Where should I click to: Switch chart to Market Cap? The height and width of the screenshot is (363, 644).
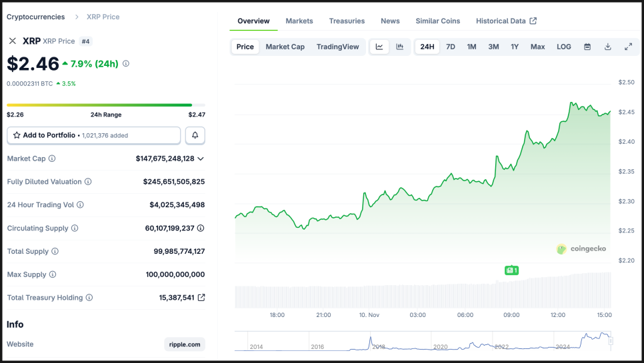[285, 47]
